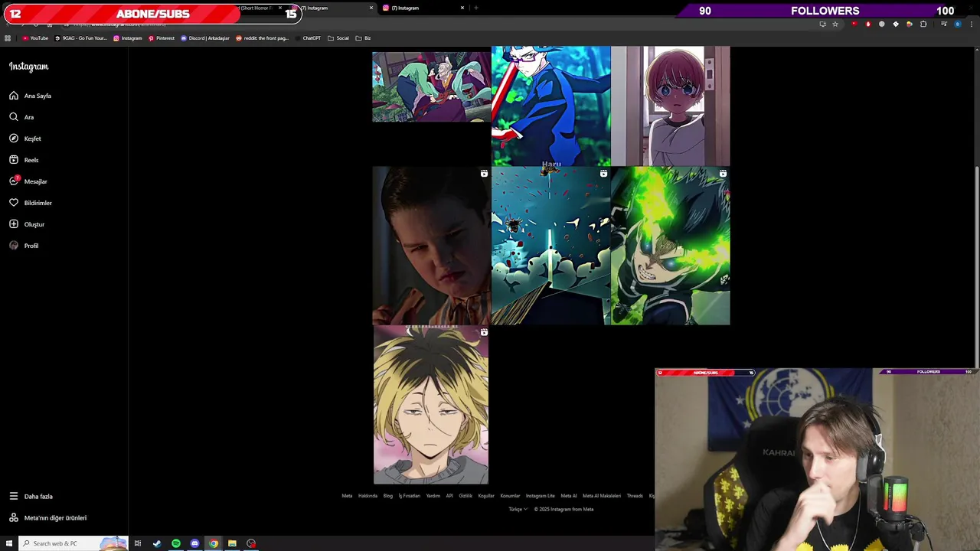Screen dimensions: 980x551
Task: Click the API footer link
Action: pyautogui.click(x=449, y=496)
